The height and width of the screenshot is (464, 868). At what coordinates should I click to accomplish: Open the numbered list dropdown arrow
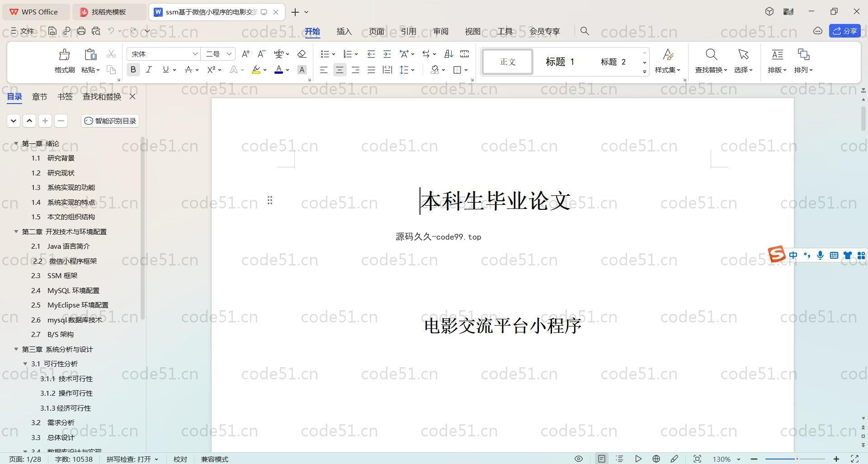point(356,54)
